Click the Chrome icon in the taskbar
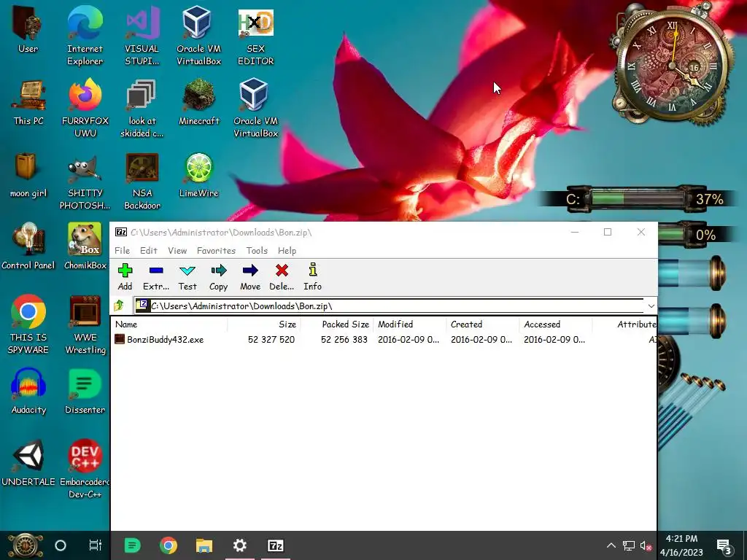The image size is (747, 560). [169, 545]
